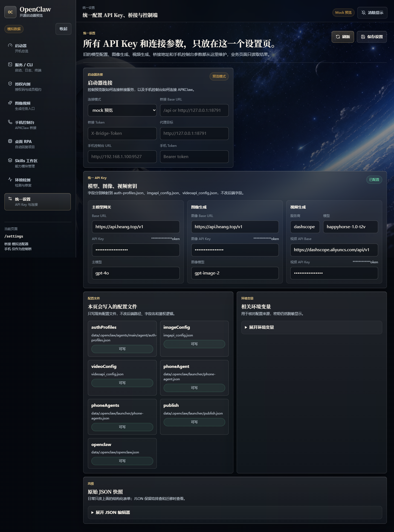The image size is (394, 532).
Task: Click the 手机控制台 URL input field
Action: [x=122, y=157]
